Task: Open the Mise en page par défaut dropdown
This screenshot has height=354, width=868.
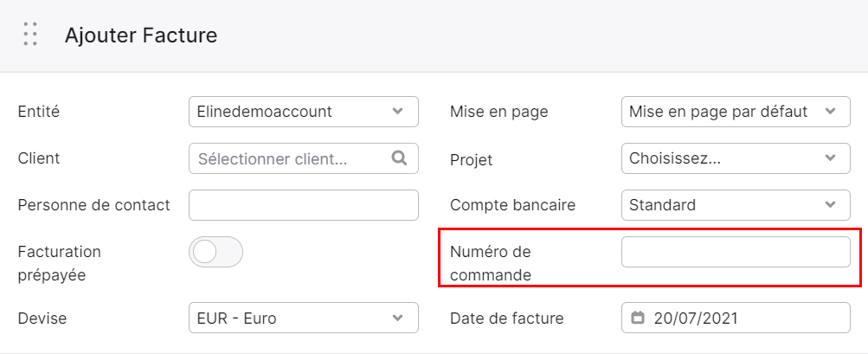Action: click(736, 112)
